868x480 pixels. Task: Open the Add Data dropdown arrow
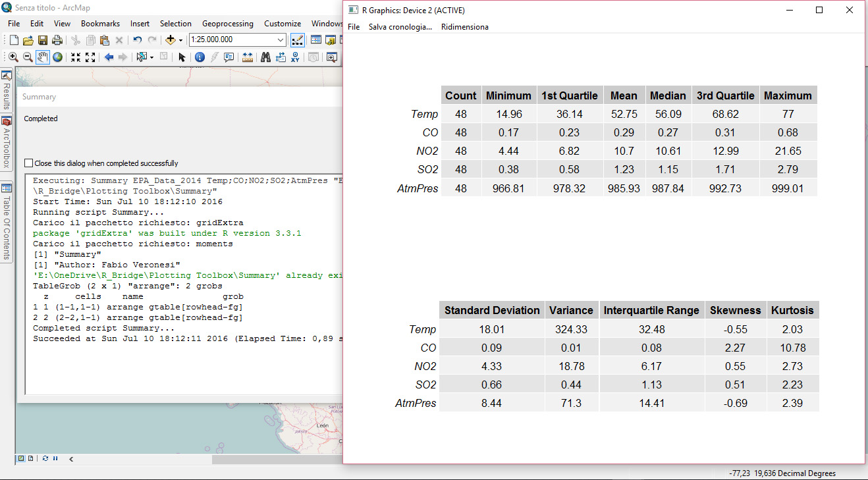click(x=180, y=40)
